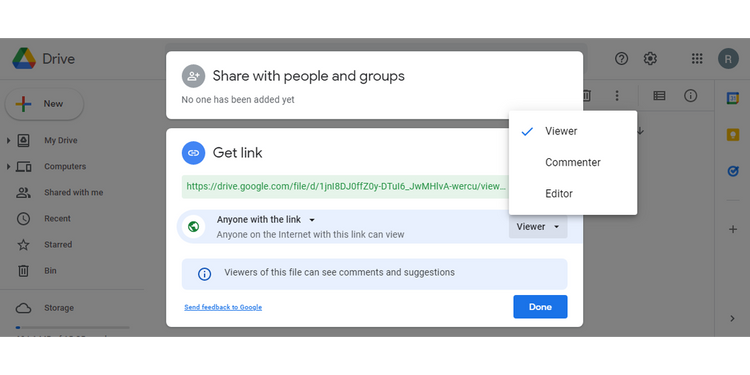This screenshot has height=375, width=750.
Task: Open Anyone with the link dropdown
Action: (x=266, y=220)
